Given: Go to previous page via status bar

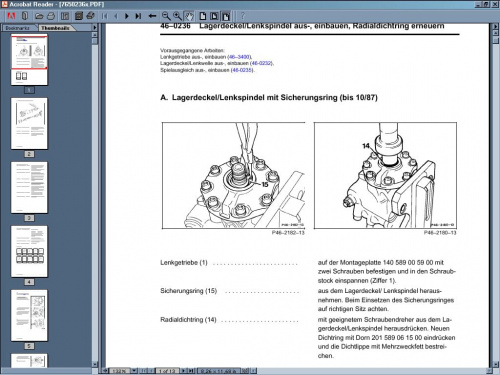Looking at the screenshot, I should (152, 371).
